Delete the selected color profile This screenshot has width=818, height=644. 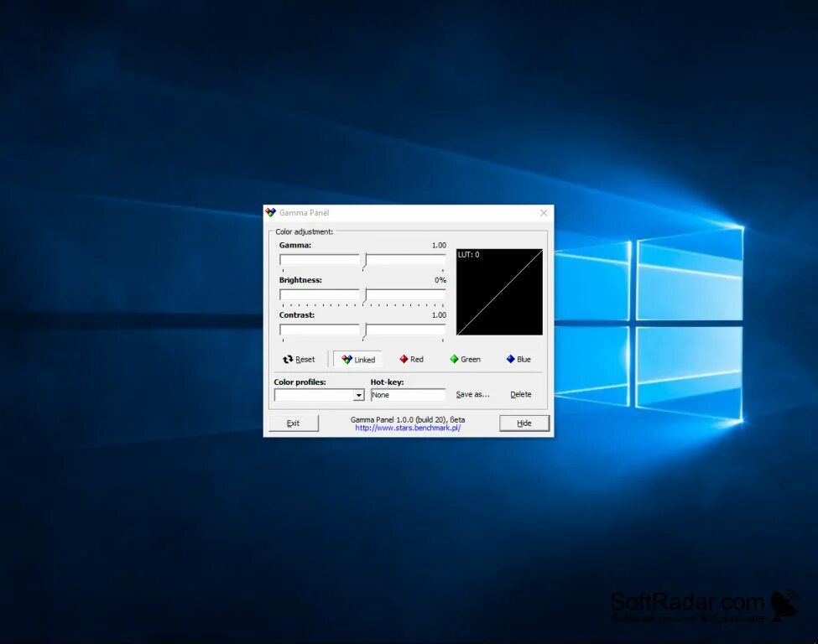(x=521, y=394)
